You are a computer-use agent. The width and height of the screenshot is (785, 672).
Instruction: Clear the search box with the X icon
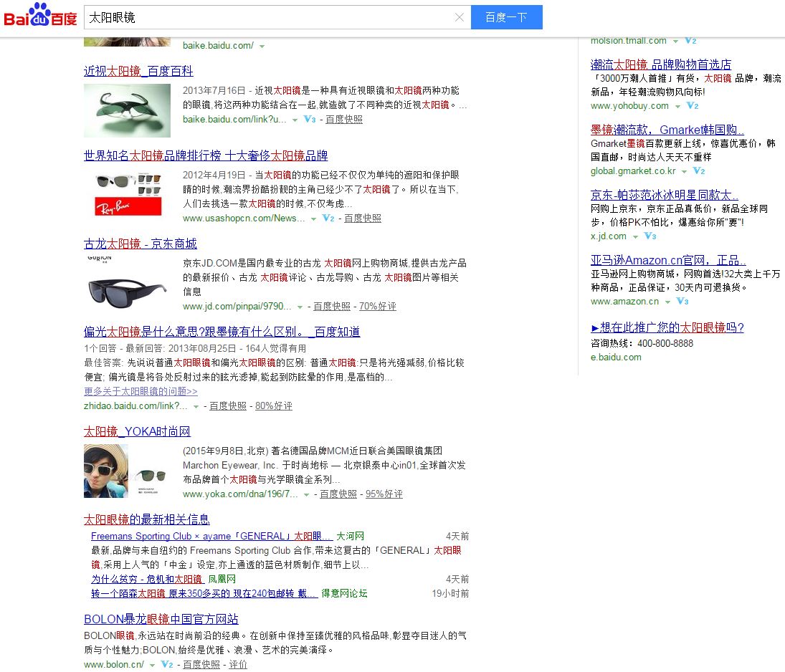point(459,17)
